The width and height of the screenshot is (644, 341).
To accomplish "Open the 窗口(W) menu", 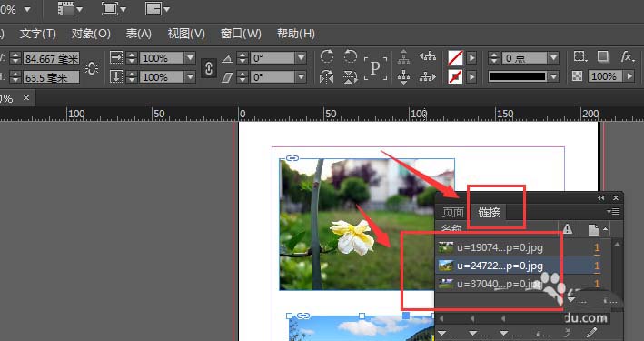I will [x=241, y=34].
